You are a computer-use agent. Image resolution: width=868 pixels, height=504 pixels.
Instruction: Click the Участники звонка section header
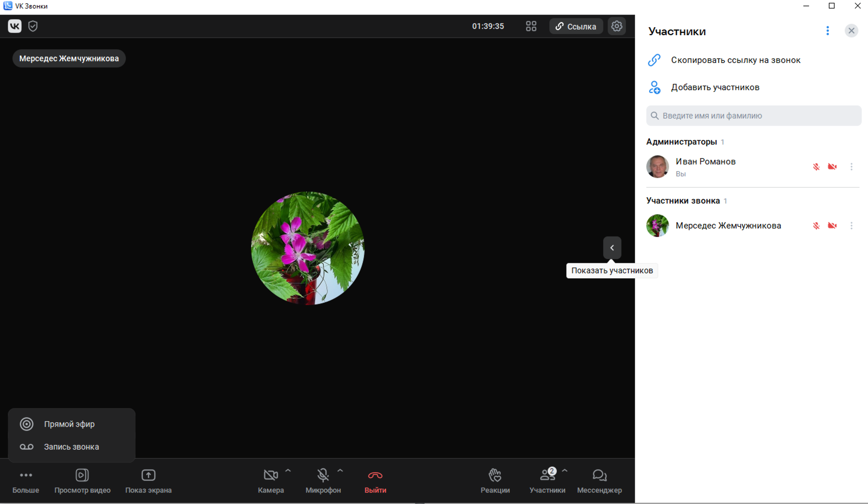683,201
